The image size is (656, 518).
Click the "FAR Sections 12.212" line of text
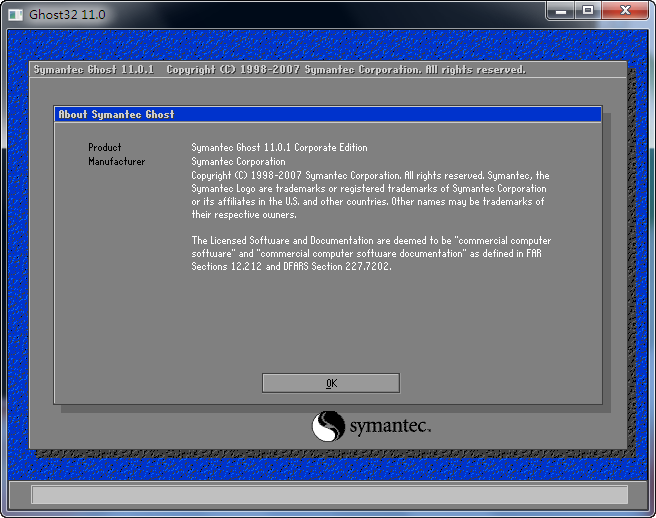(x=291, y=267)
